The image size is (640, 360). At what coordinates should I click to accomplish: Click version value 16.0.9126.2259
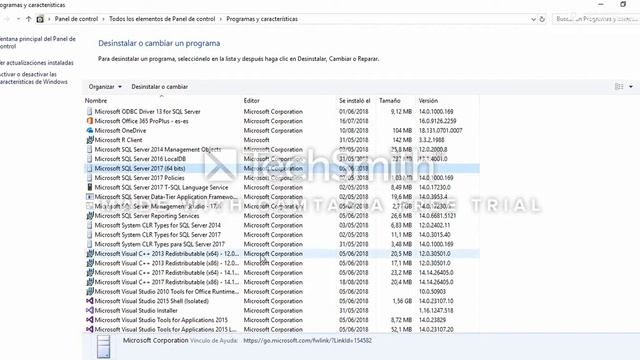(x=438, y=121)
